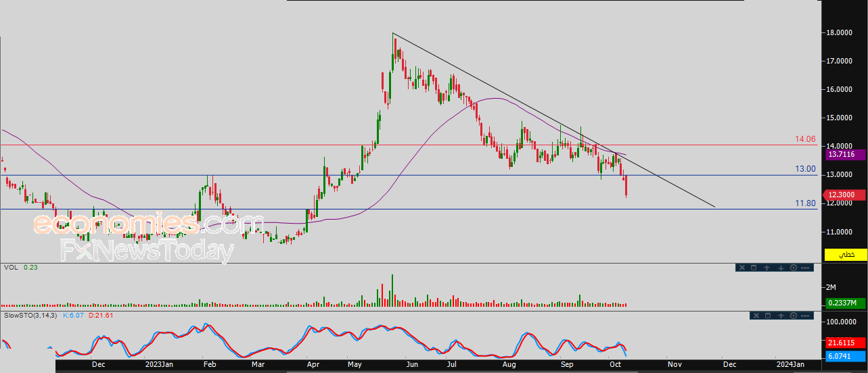This screenshot has height=373, width=868.
Task: Select the purple 13.7116 moving average tag
Action: pyautogui.click(x=846, y=155)
